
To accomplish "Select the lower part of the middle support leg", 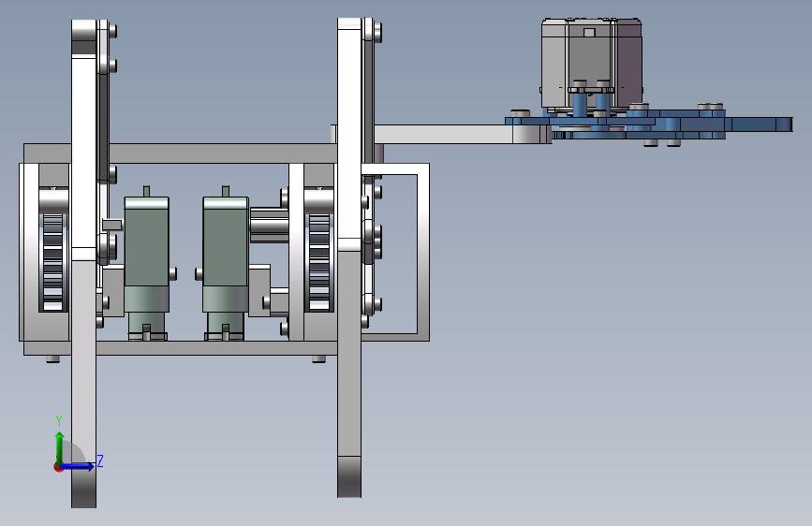I will (349, 373).
